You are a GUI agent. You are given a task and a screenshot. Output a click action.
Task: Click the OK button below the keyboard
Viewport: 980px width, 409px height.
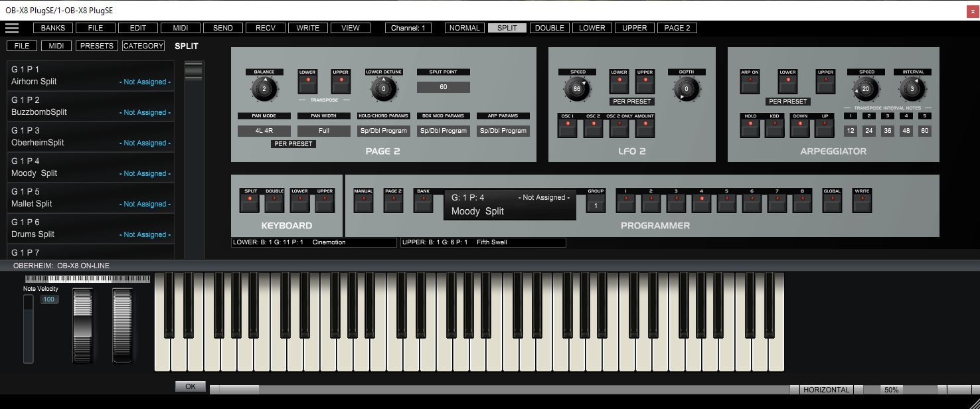(x=191, y=386)
